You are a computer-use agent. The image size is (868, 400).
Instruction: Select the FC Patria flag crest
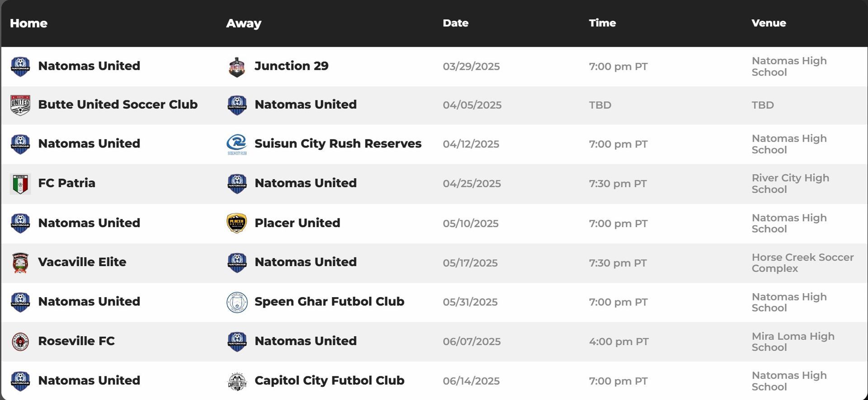click(x=20, y=184)
